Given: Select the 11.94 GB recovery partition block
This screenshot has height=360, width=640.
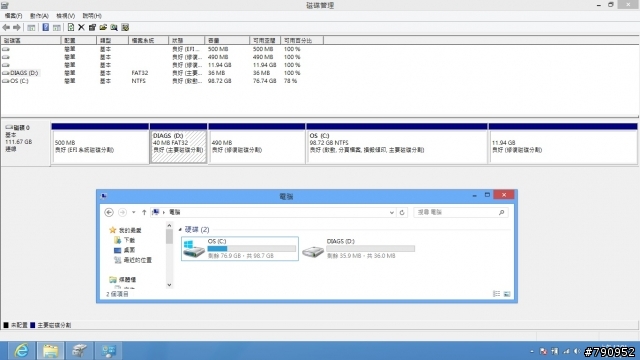Looking at the screenshot, I should click(563, 144).
